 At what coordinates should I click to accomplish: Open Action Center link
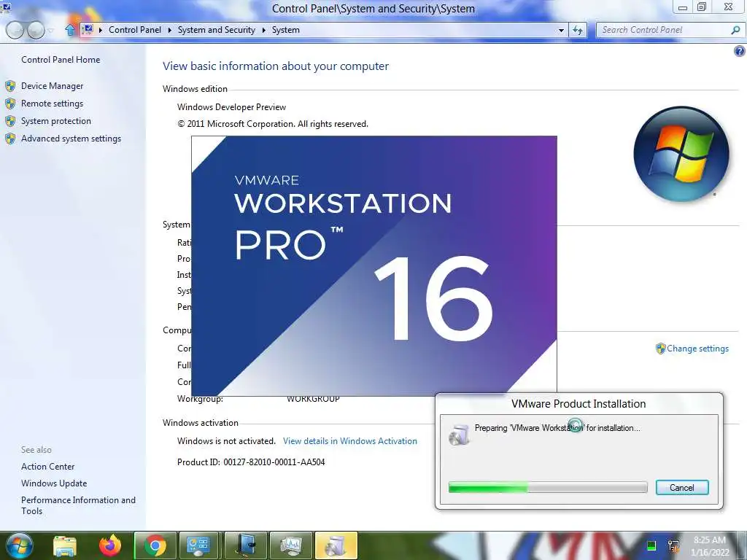pyautogui.click(x=47, y=467)
